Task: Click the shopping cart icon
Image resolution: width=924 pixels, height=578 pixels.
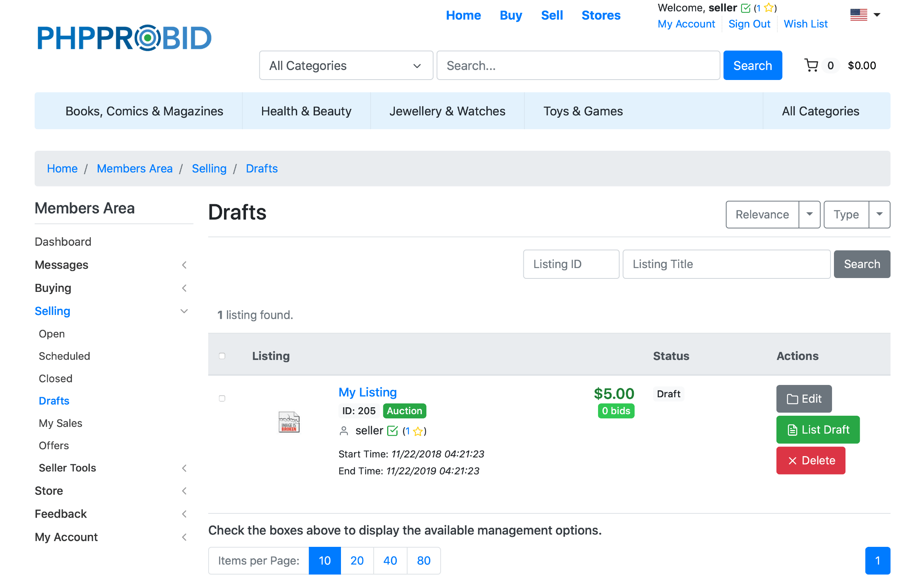Action: point(811,65)
